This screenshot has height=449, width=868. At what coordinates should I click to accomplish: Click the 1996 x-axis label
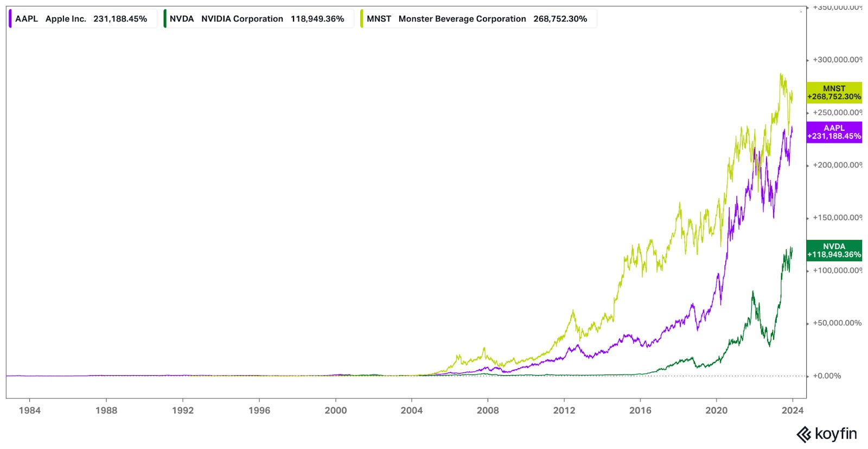click(x=259, y=410)
